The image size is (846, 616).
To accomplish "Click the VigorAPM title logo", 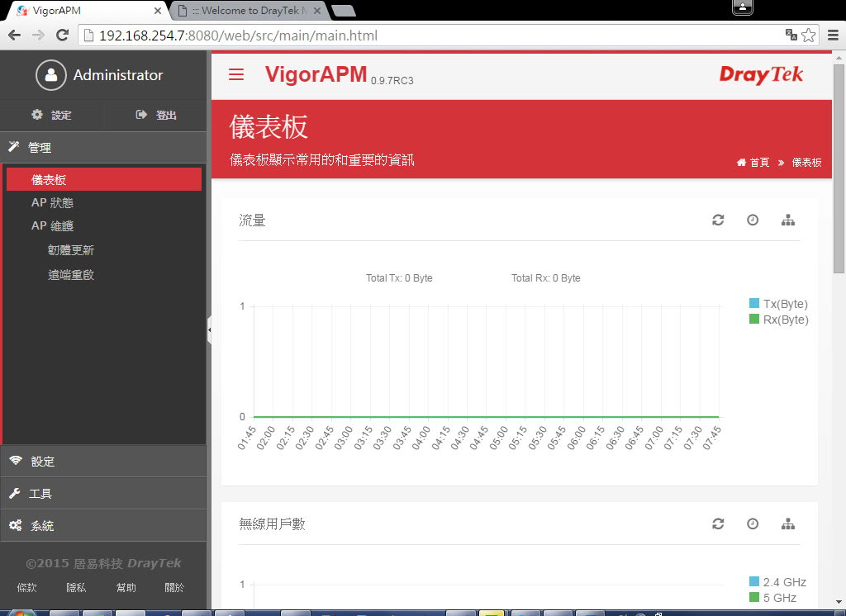I will point(316,74).
